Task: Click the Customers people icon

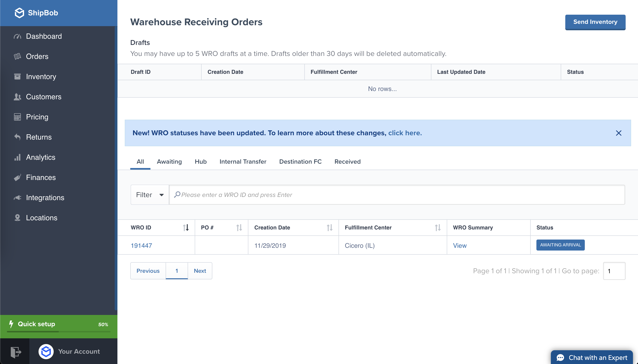Action: (17, 97)
